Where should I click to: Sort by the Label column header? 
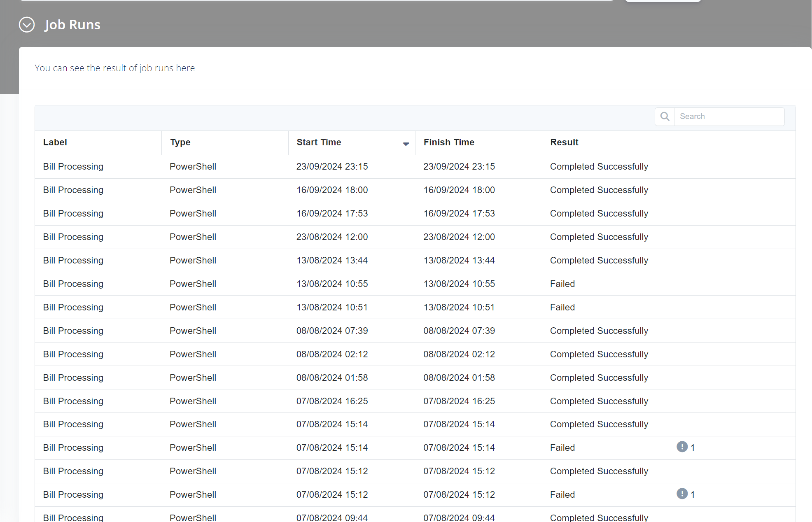(x=55, y=142)
